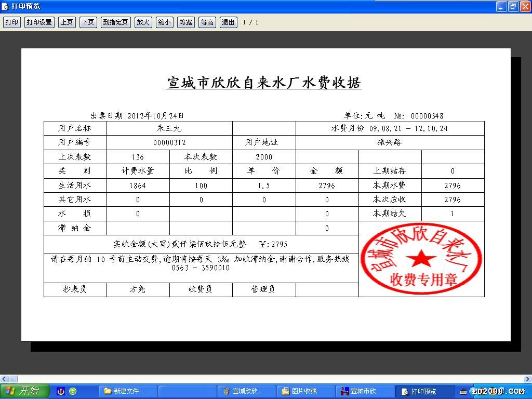
Task: Click receipt title 宣城市欣欣自来水厂水费收据
Action: point(263,83)
